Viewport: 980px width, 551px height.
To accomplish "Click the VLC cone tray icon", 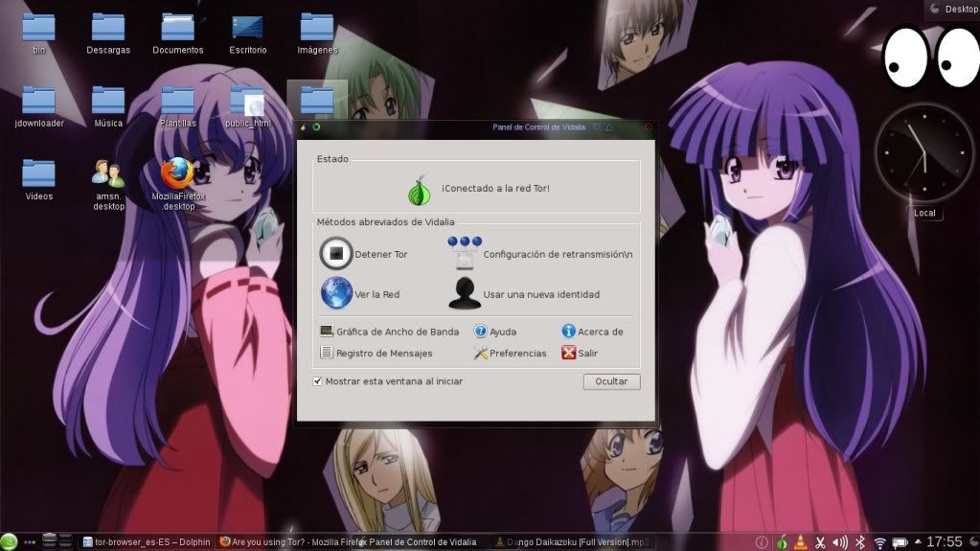I will 800,542.
